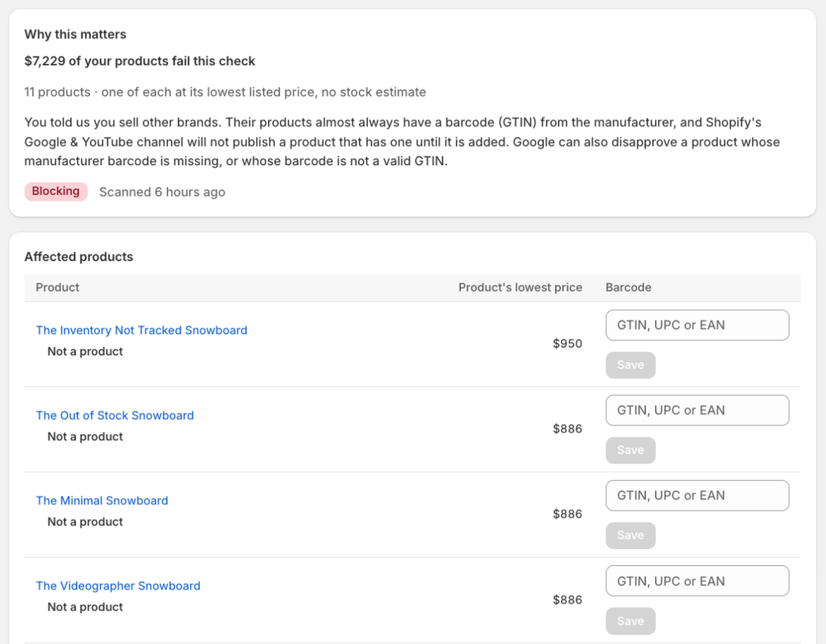
Task: Click the $7,229 products fail summary line
Action: pos(140,61)
